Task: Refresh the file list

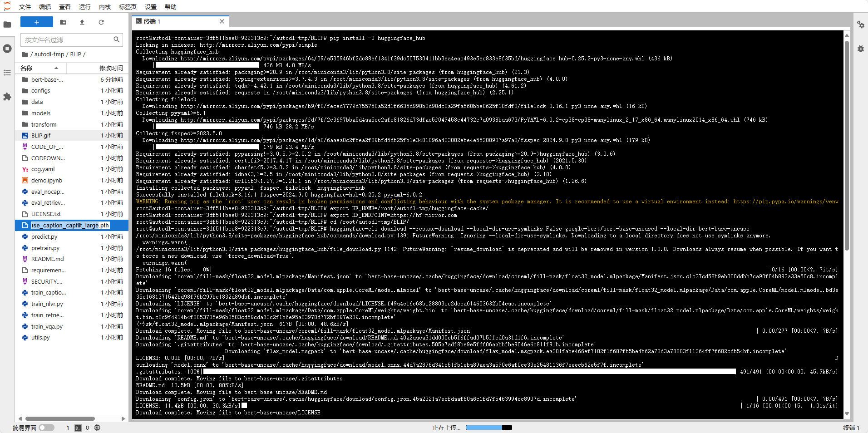Action: click(x=101, y=22)
